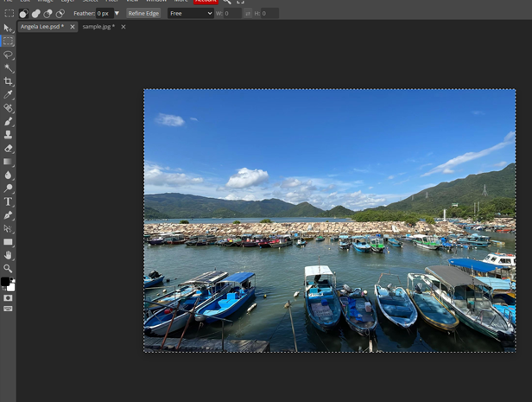Viewport: 532px width, 402px height.
Task: Enable intersect-selection mode in options bar
Action: point(60,14)
